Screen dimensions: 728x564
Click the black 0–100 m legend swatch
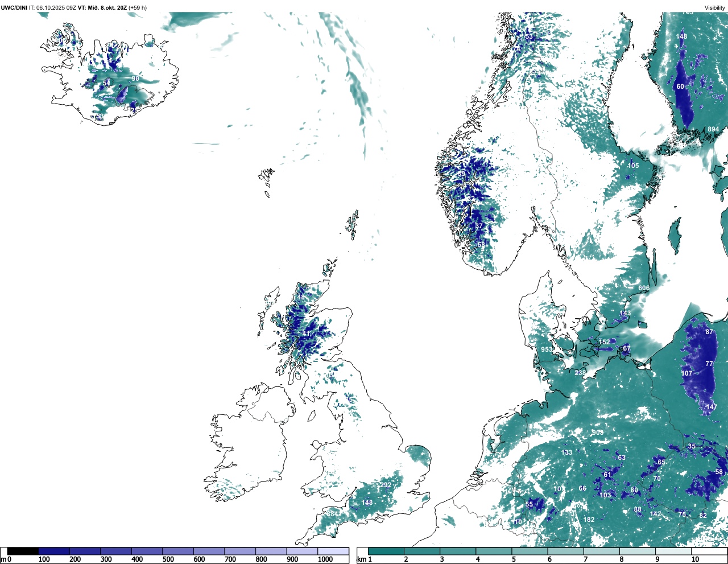click(23, 551)
